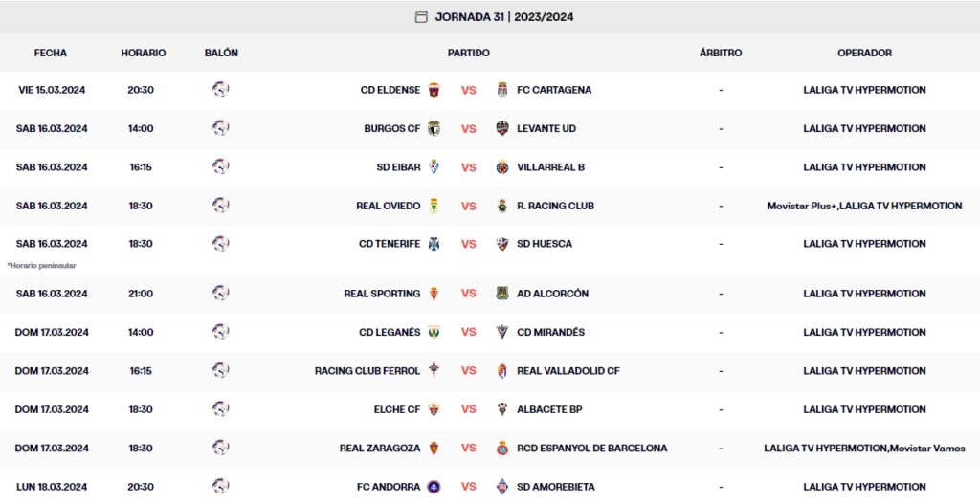The image size is (980, 504).
Task: Click Real Zaragoza club crest
Action: (x=434, y=449)
